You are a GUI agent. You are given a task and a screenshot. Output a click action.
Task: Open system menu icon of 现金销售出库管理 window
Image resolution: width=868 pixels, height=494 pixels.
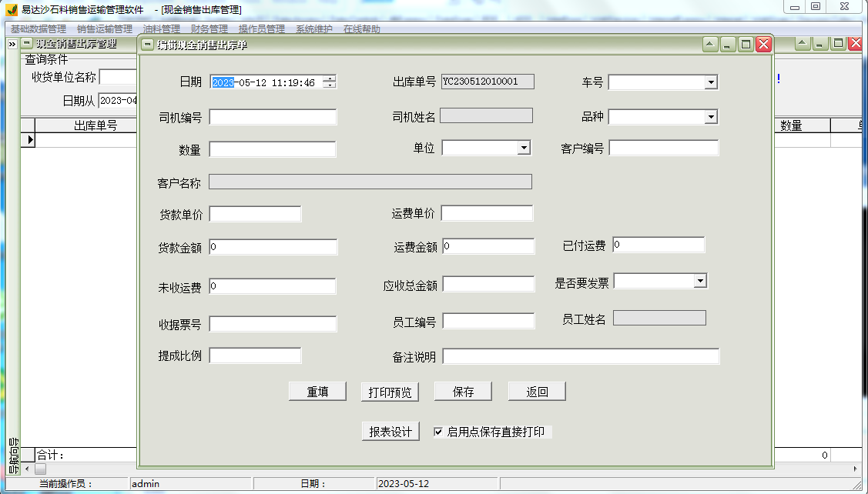[x=27, y=43]
